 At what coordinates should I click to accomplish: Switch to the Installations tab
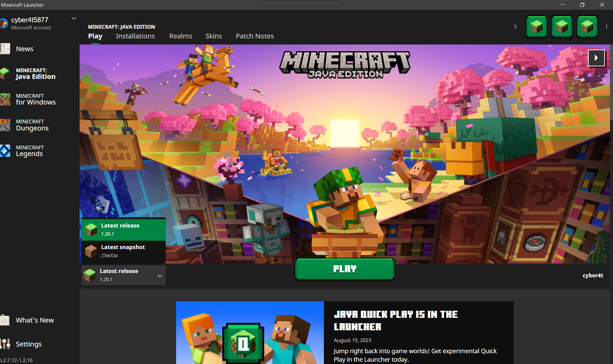pos(135,36)
